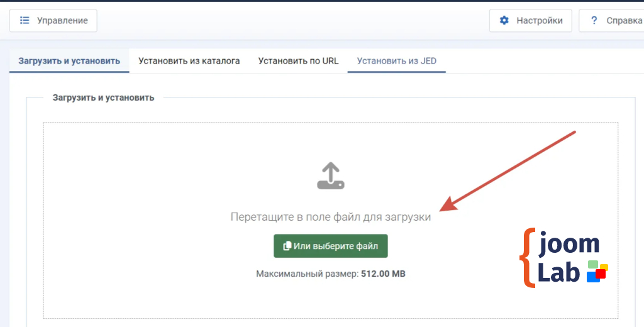Switch to Установить по URL tab
This screenshot has width=644, height=327.
[x=298, y=61]
